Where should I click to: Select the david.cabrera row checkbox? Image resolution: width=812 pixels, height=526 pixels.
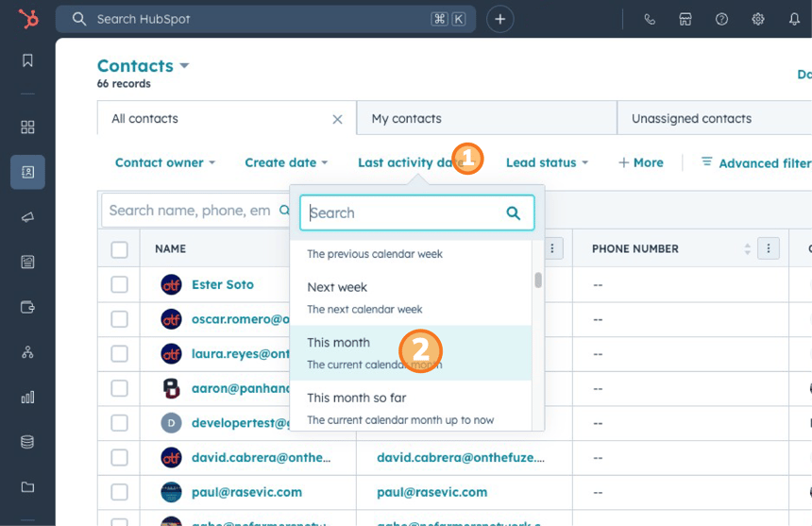point(120,458)
